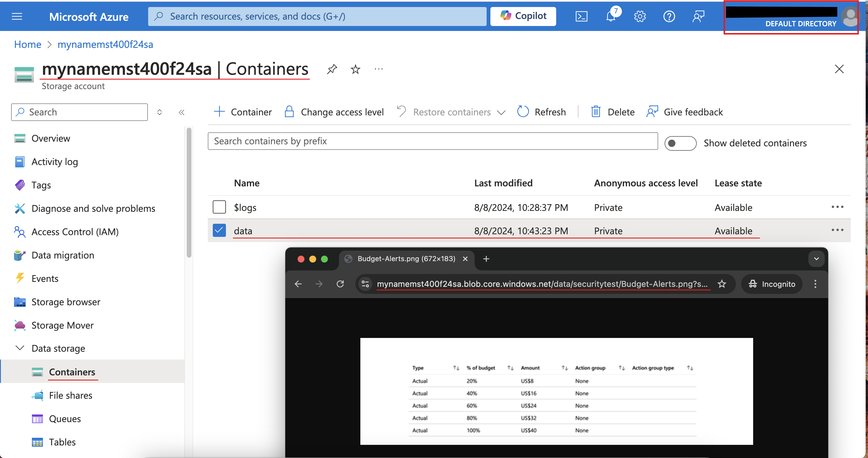Click the sidebar menu Search box
This screenshot has height=458, width=868.
coord(79,112)
